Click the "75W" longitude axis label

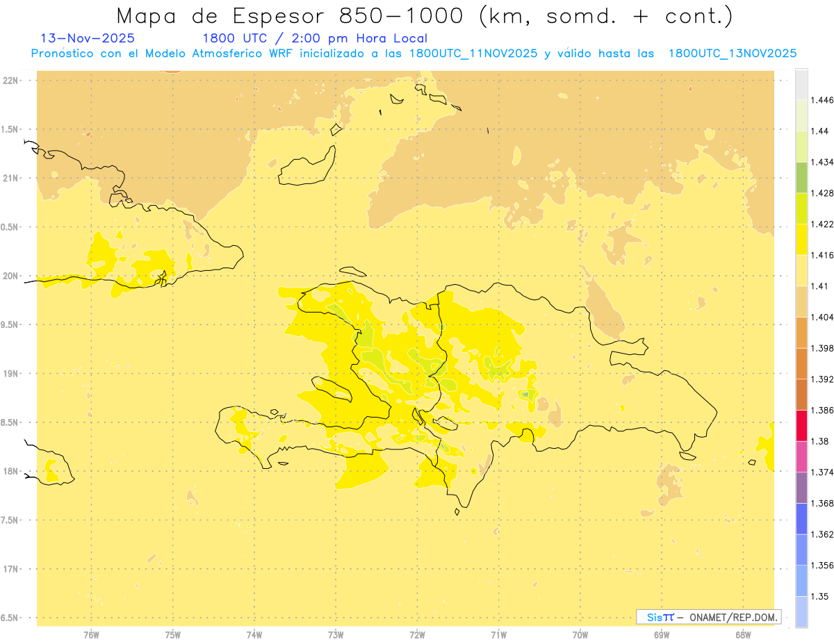(x=172, y=635)
